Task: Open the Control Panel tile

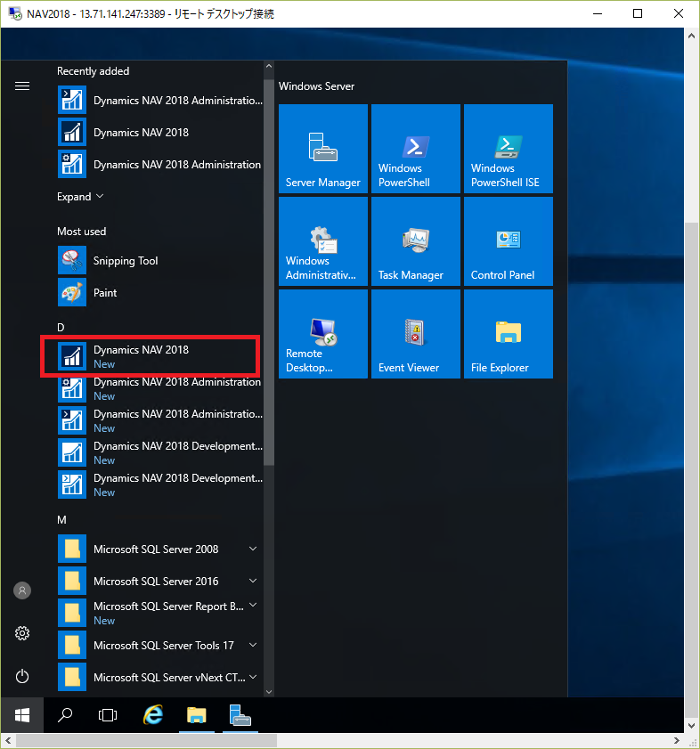Action: click(x=509, y=241)
